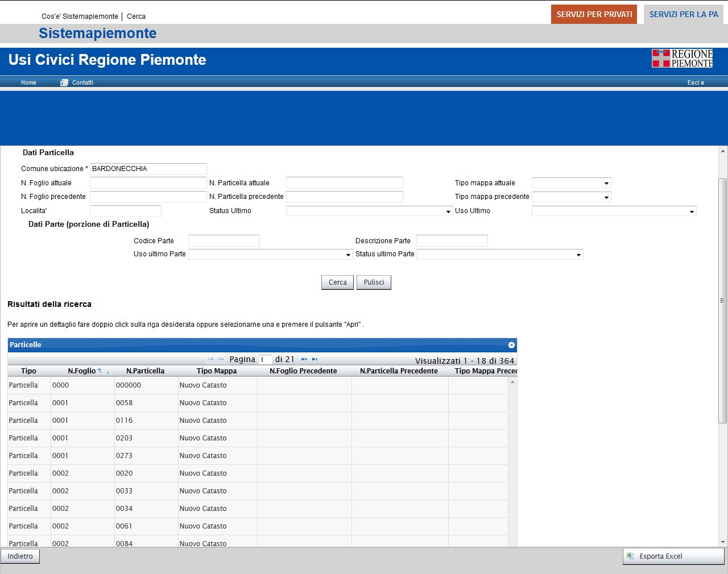Click N. Foglio precedente input field
Viewport: 728px width, 574px height.
point(148,197)
